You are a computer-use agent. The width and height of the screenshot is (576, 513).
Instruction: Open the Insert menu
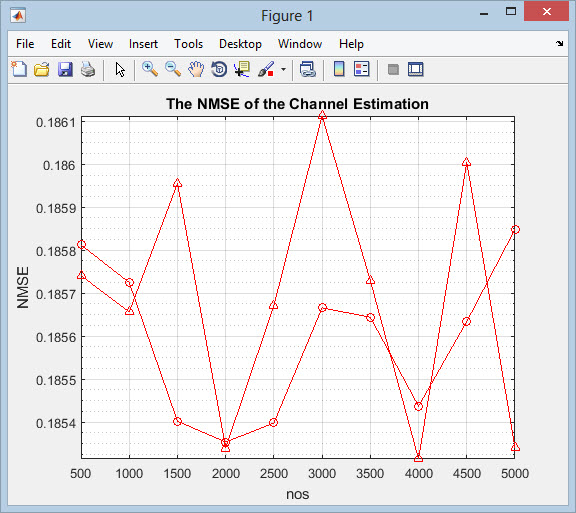click(x=143, y=44)
